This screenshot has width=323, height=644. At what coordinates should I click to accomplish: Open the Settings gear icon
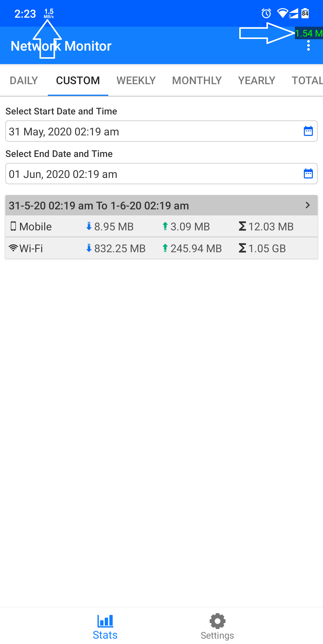click(x=217, y=621)
